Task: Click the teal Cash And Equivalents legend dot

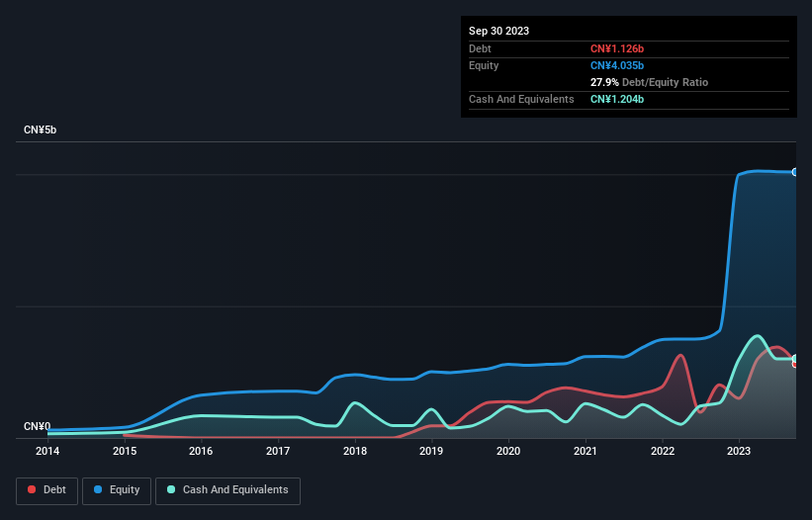Action: [171, 489]
